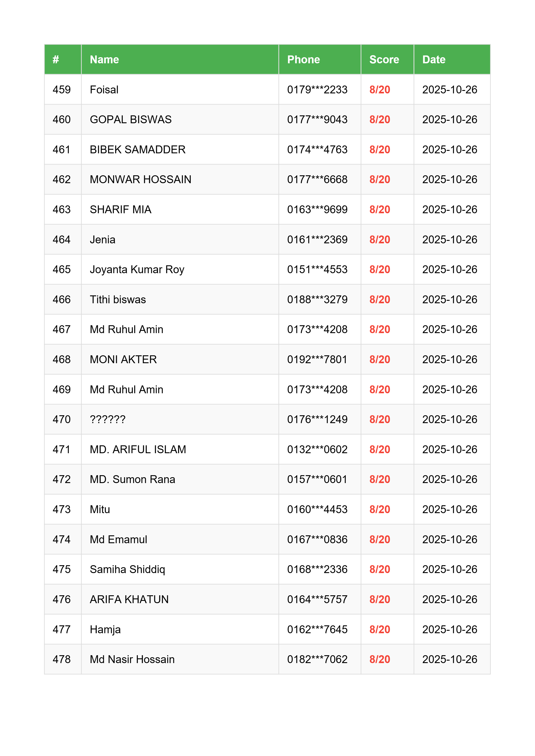The width and height of the screenshot is (535, 756).
Task: Click the # column header
Action: 56,60
